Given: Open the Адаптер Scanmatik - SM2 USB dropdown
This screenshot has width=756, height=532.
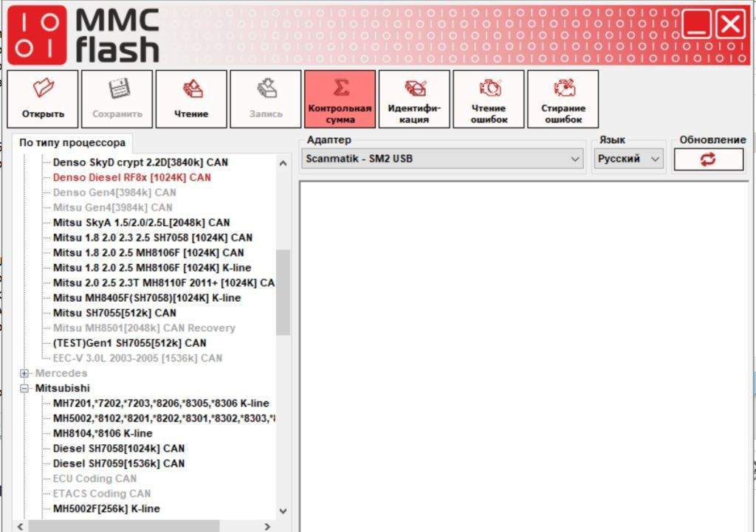Looking at the screenshot, I should click(x=442, y=159).
